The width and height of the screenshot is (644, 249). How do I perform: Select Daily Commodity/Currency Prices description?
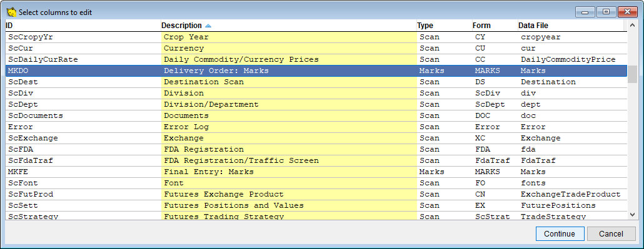click(x=289, y=59)
